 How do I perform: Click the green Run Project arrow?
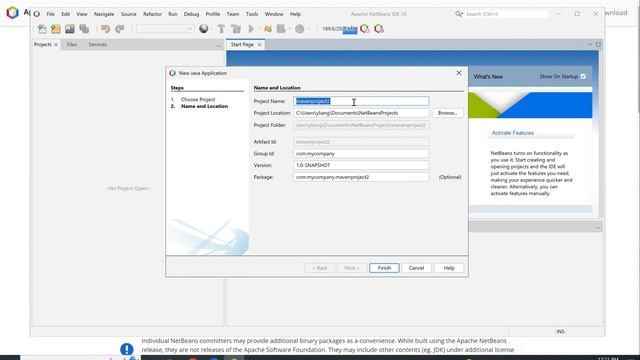click(x=251, y=29)
